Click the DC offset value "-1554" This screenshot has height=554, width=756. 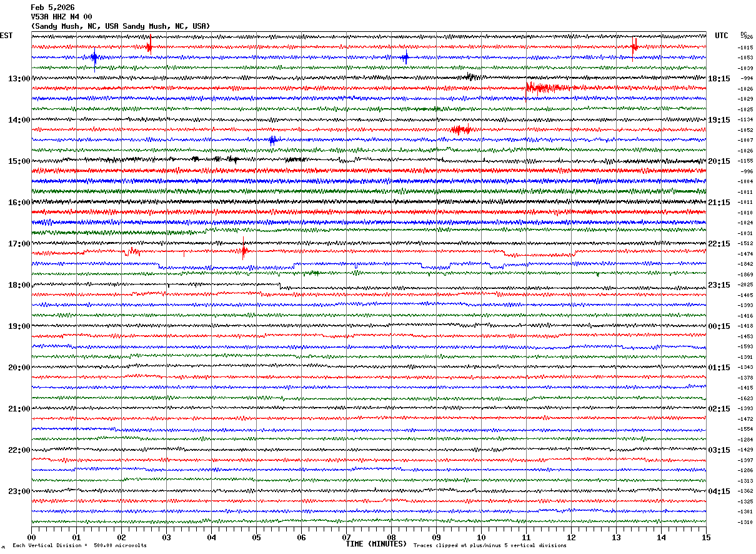coord(745,429)
